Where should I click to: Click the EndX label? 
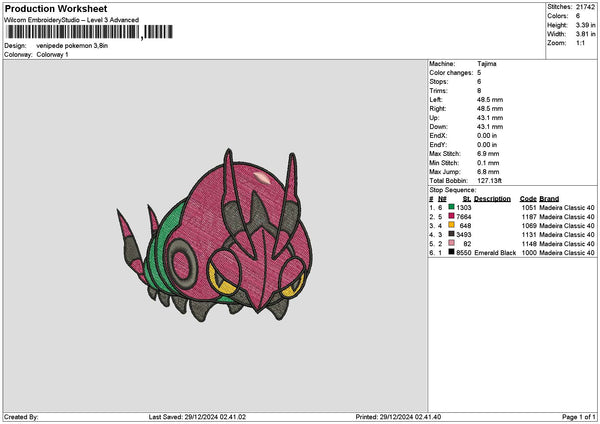click(438, 135)
